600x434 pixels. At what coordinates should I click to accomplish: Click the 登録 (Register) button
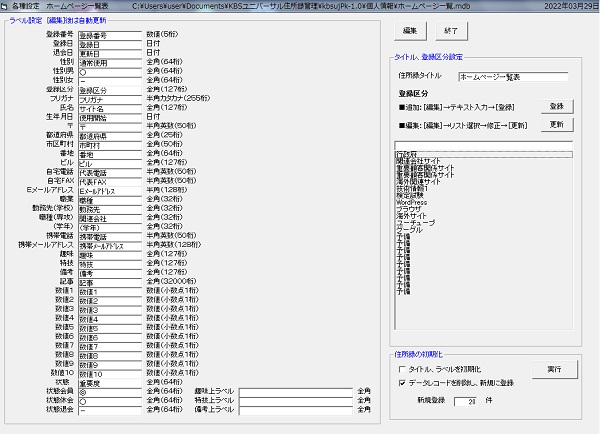pos(556,105)
